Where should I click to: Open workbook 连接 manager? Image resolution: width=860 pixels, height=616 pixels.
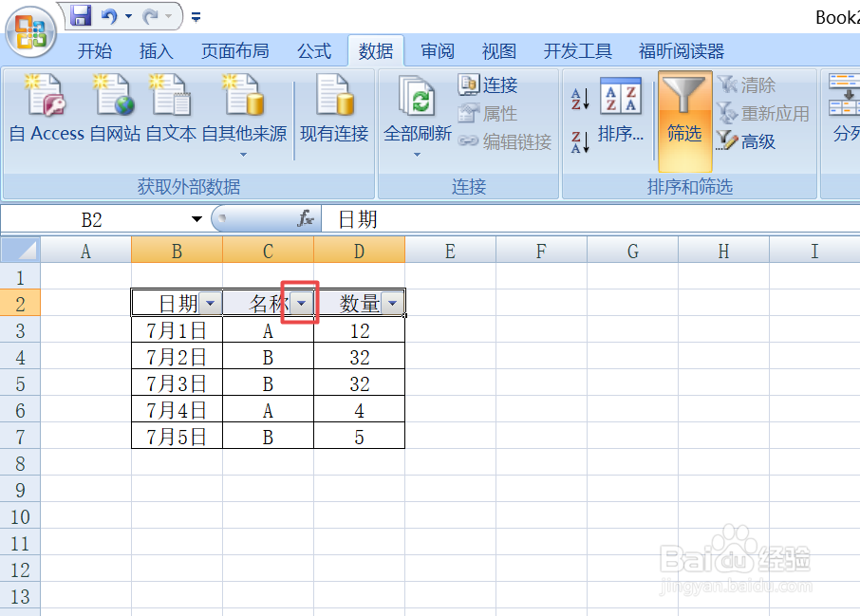tap(488, 84)
